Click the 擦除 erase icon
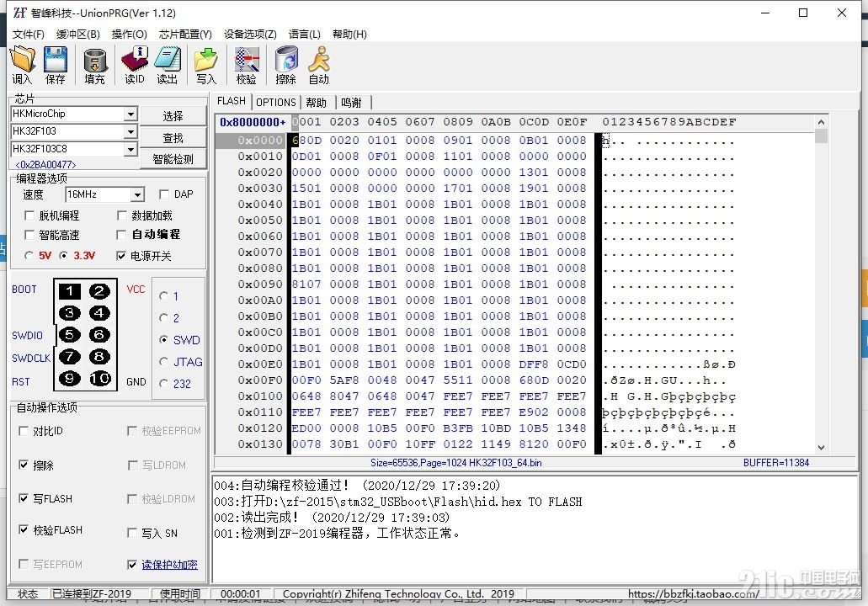This screenshot has width=868, height=606. pos(285,66)
